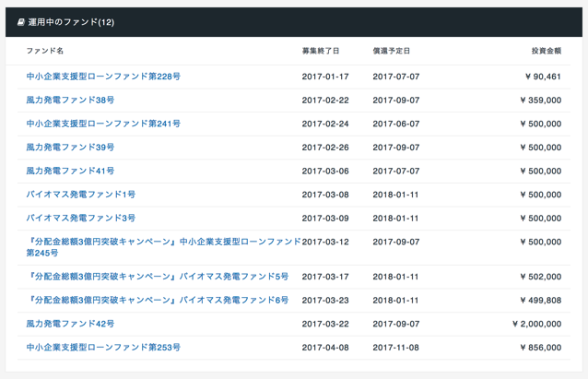The height and width of the screenshot is (379, 588).
Task: Click the 2017-03-09 recruitment end date
Action: coord(325,219)
